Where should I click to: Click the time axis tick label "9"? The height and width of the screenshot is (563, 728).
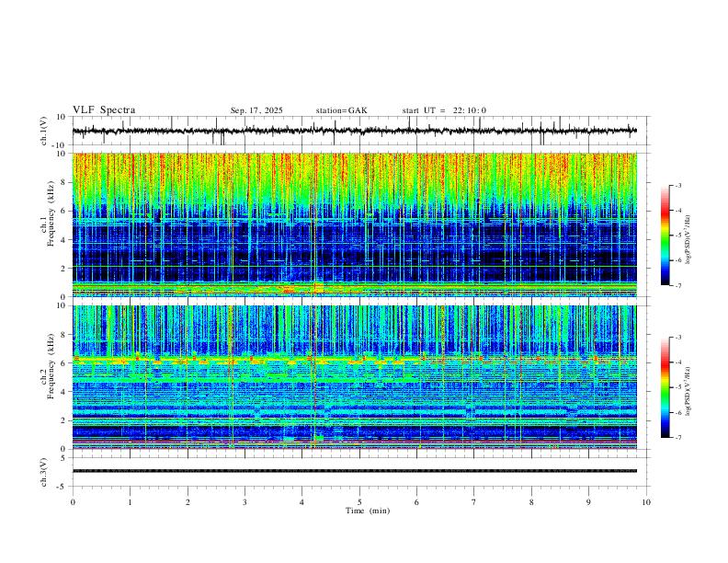(x=588, y=502)
